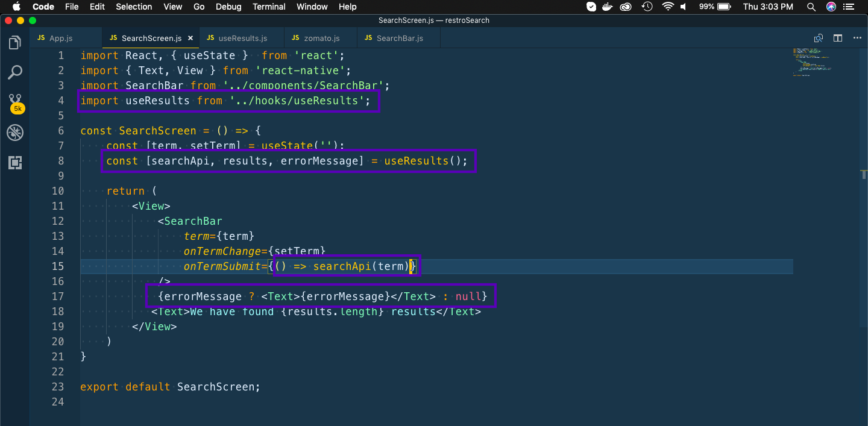Click the checkmark badge menu bar icon
The width and height of the screenshot is (868, 426).
coord(591,7)
